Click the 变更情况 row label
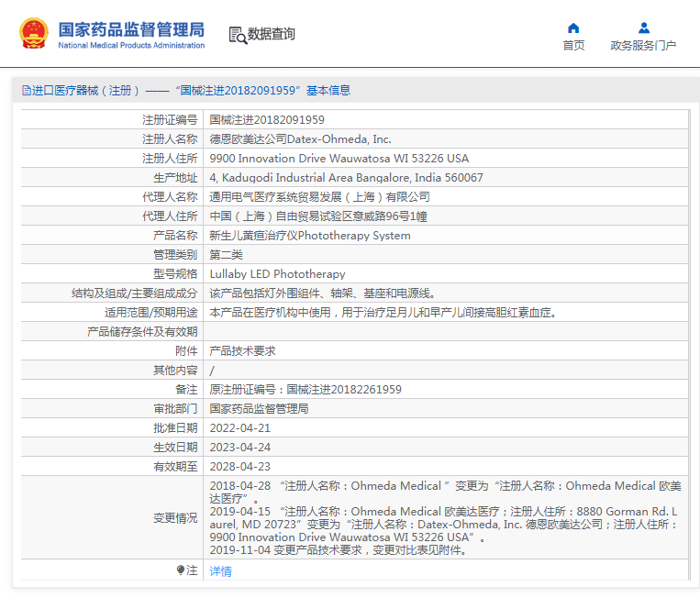The width and height of the screenshot is (700, 598). tap(175, 517)
